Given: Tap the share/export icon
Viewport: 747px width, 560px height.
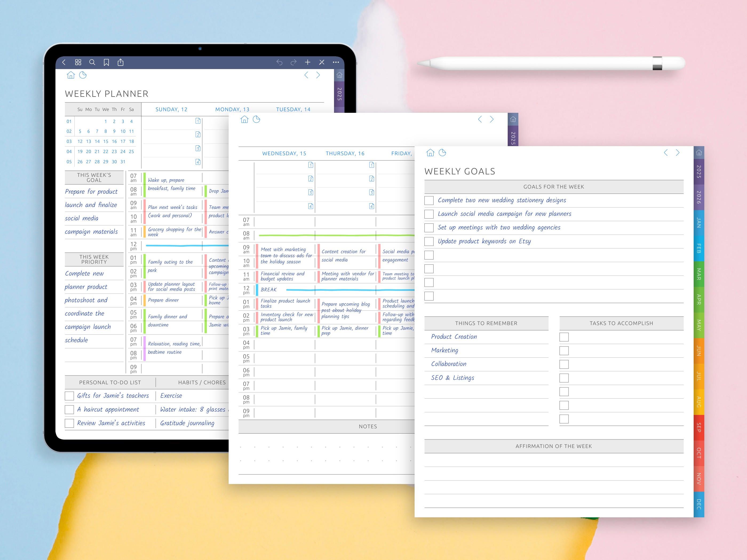Looking at the screenshot, I should click(x=121, y=62).
